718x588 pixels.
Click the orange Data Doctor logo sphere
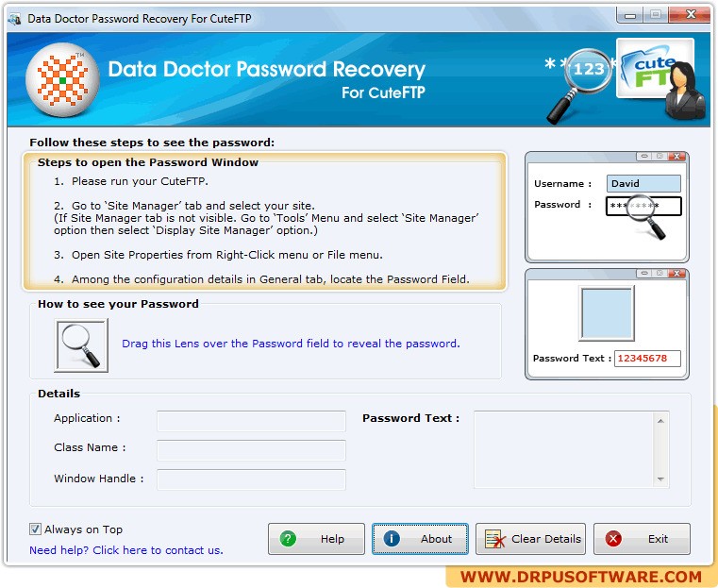click(62, 80)
